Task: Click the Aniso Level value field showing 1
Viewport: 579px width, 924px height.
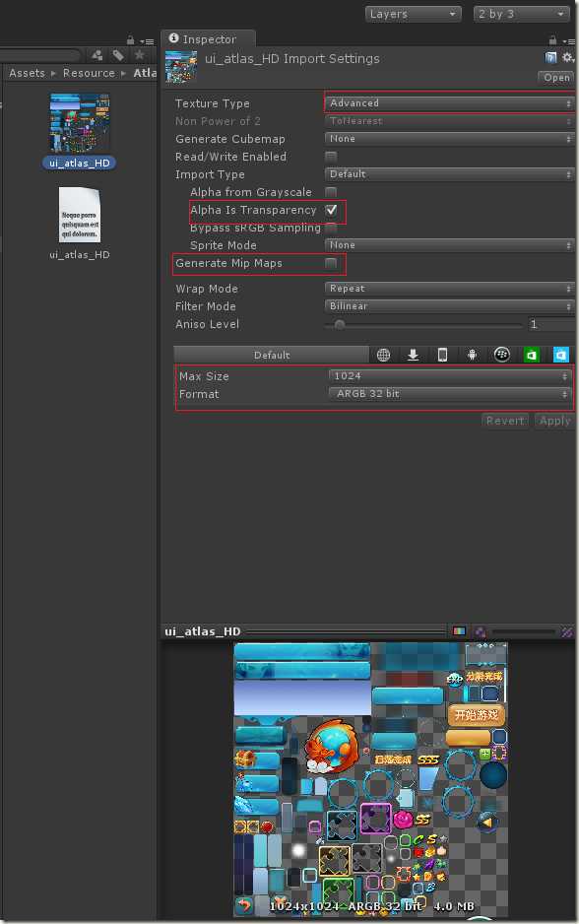Action: [x=550, y=324]
